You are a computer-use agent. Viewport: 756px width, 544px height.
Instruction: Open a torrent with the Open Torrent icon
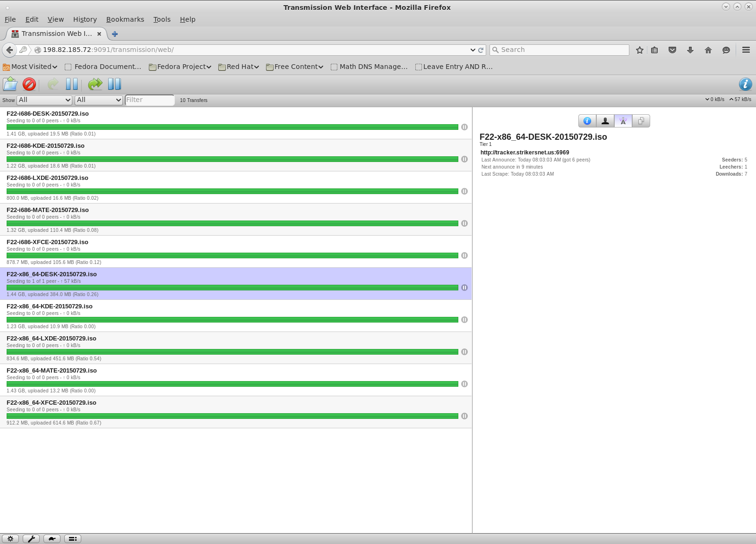(x=10, y=84)
